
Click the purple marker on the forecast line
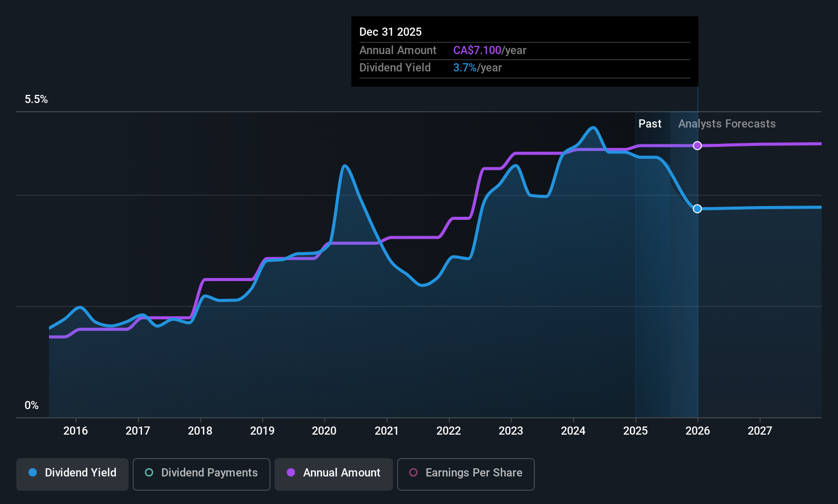[x=697, y=145]
